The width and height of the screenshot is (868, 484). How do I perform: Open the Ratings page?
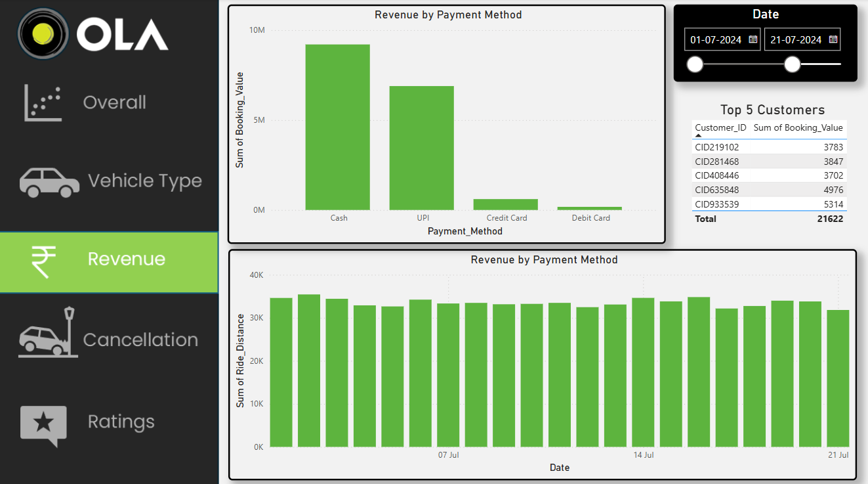coord(121,422)
